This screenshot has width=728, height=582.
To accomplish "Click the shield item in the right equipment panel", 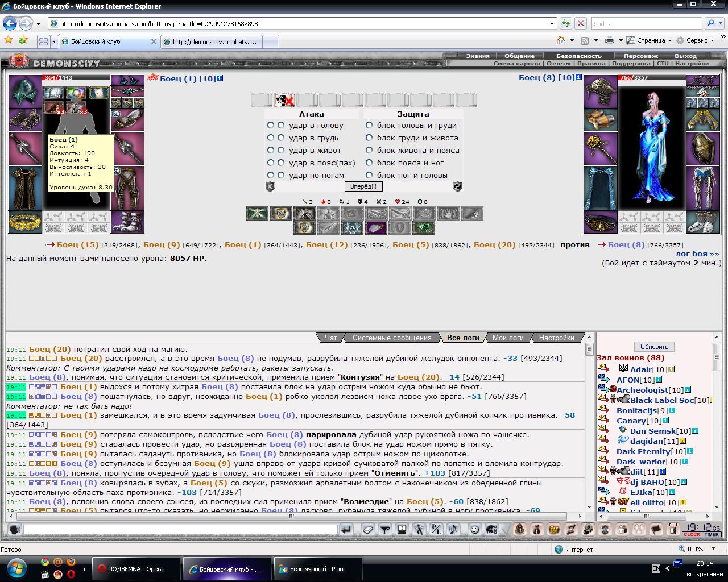I will tap(703, 149).
